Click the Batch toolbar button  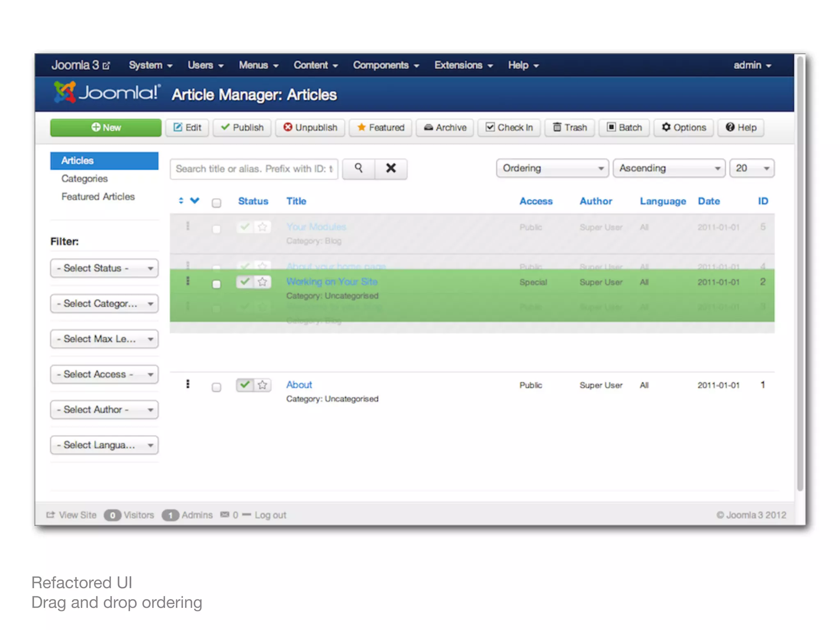pyautogui.click(x=624, y=128)
